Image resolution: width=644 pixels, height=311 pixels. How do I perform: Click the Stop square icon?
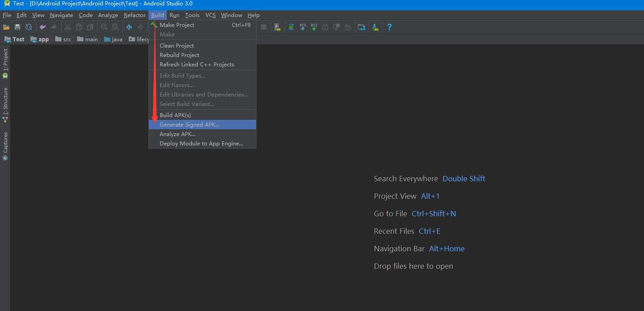[x=264, y=27]
